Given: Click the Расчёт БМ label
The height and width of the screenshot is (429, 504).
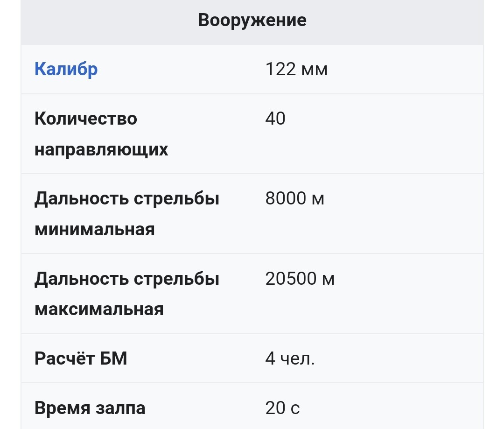Looking at the screenshot, I should tap(81, 358).
